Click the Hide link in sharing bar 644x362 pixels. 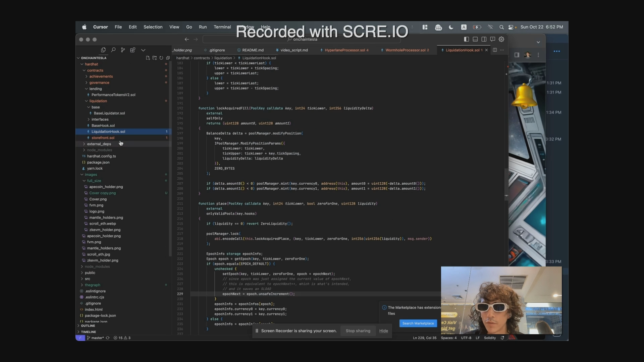pos(383,331)
